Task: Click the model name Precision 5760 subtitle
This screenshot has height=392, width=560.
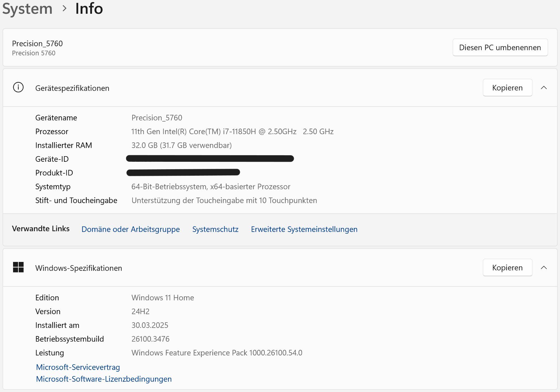Action: pos(34,53)
